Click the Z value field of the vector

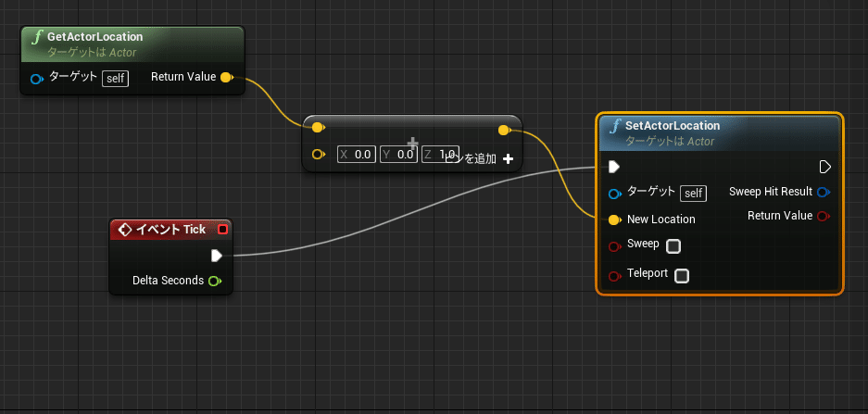[x=441, y=155]
